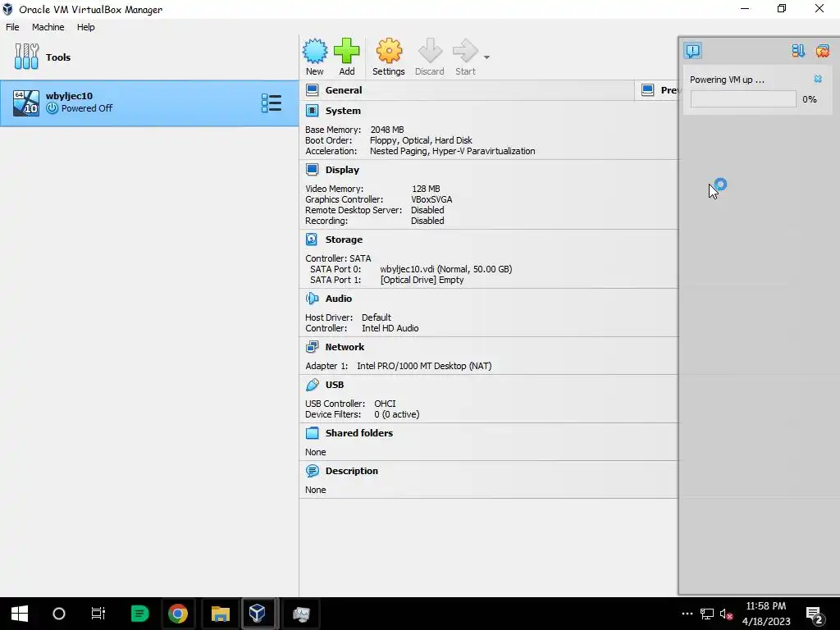Click the OHCI USB controller value
840x630 pixels.
pyautogui.click(x=385, y=404)
